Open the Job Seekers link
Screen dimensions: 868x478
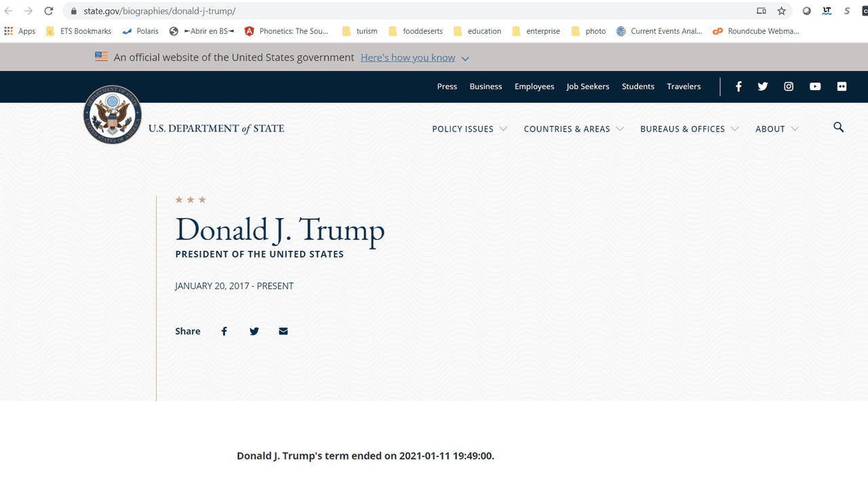tap(588, 87)
